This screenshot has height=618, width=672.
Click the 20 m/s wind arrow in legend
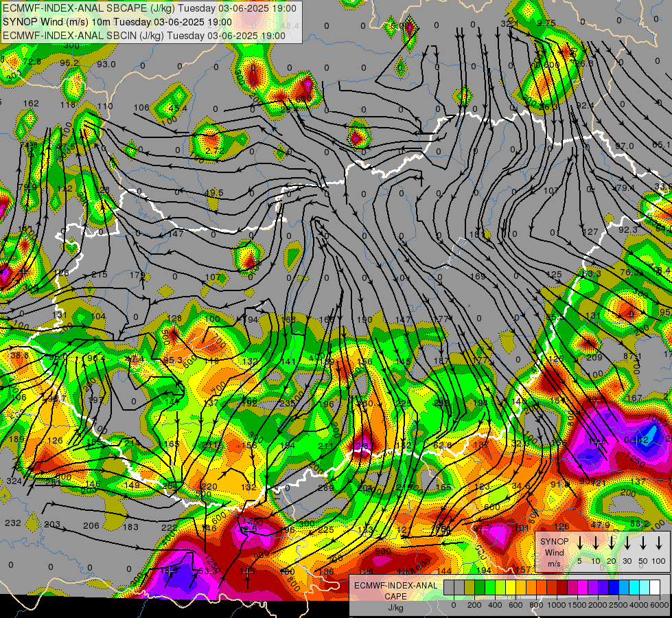612,543
